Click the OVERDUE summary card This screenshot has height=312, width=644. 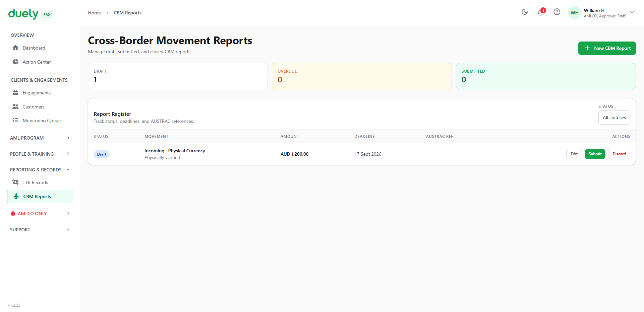pyautogui.click(x=362, y=76)
